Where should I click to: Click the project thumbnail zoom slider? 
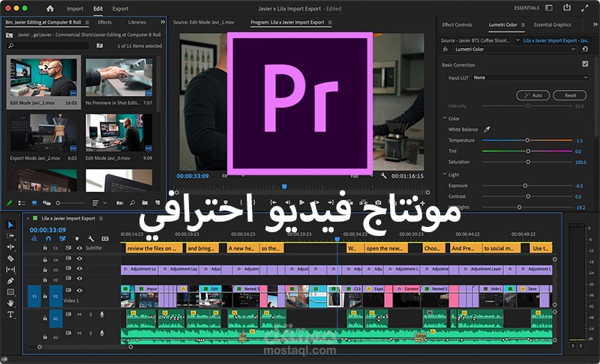click(x=70, y=203)
